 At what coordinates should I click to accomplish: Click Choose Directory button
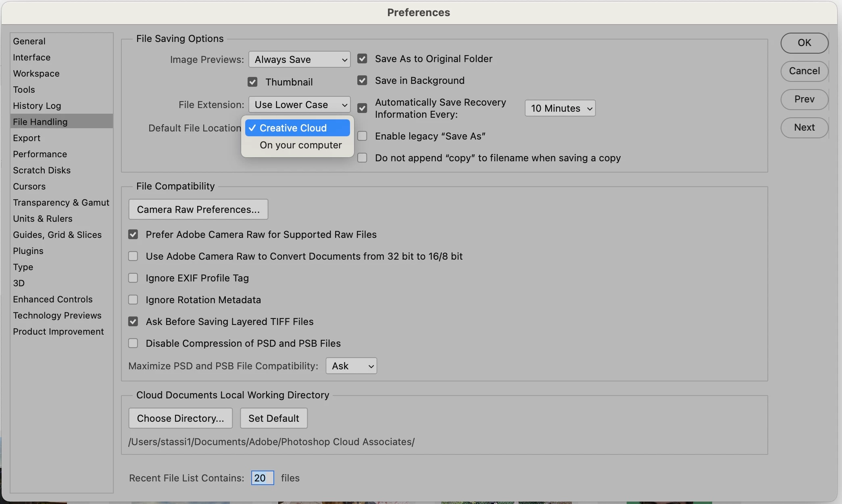pos(180,419)
